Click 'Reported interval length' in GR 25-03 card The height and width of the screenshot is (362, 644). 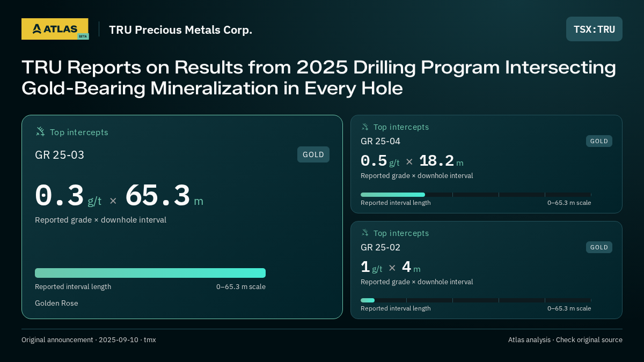point(73,287)
